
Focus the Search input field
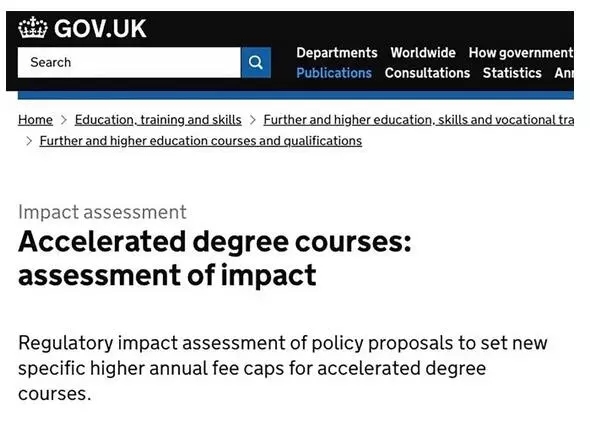129,62
